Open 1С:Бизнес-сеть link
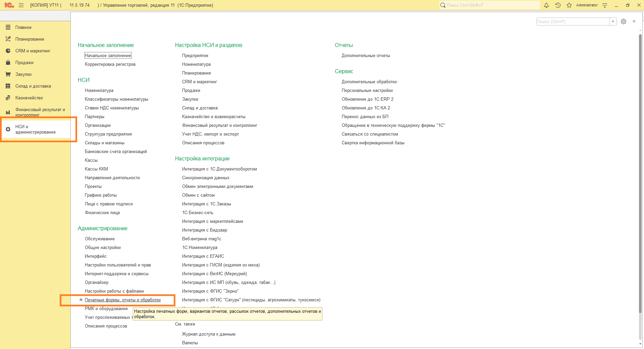644x349 pixels. point(198,212)
